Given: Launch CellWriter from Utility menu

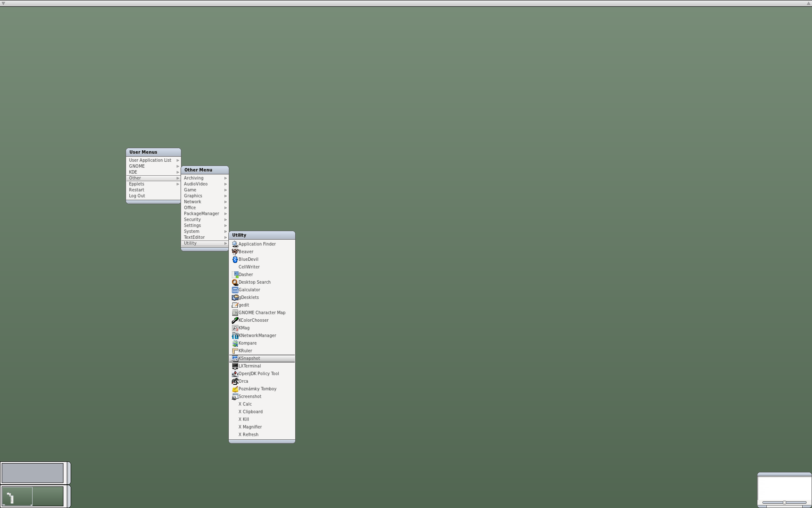Looking at the screenshot, I should click(x=262, y=267).
